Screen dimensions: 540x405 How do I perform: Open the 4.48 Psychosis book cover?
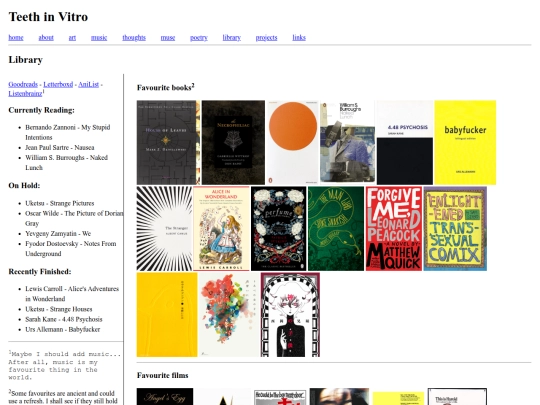point(405,142)
